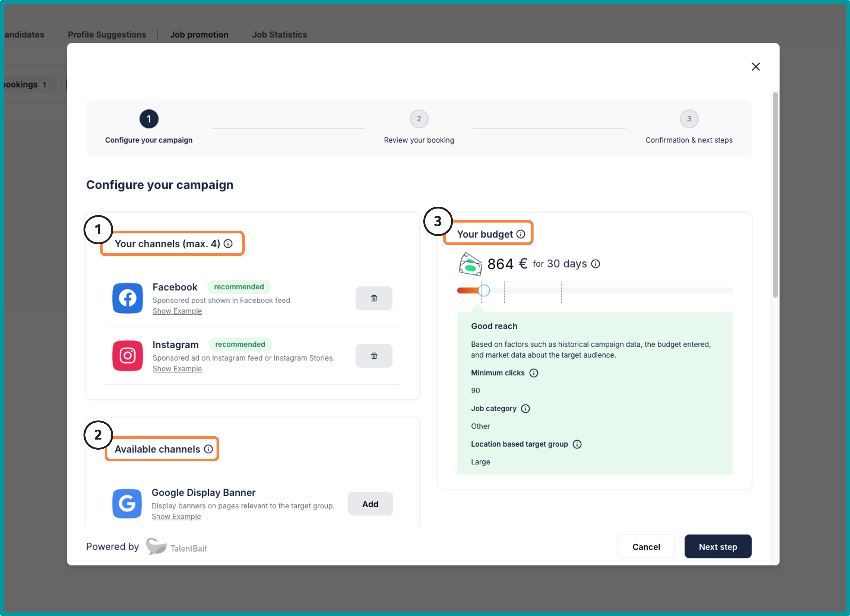
Task: Click the budget slider handle
Action: 484,290
